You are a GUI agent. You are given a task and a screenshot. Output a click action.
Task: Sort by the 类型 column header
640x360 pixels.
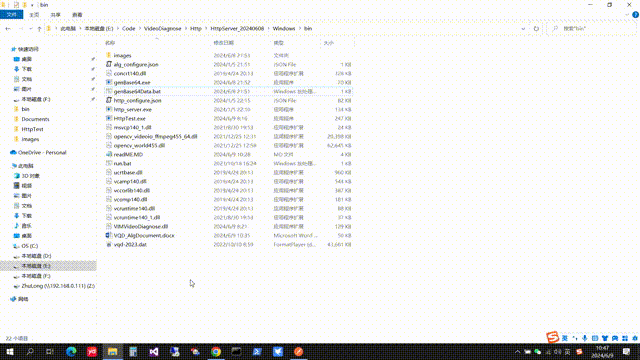(279, 43)
